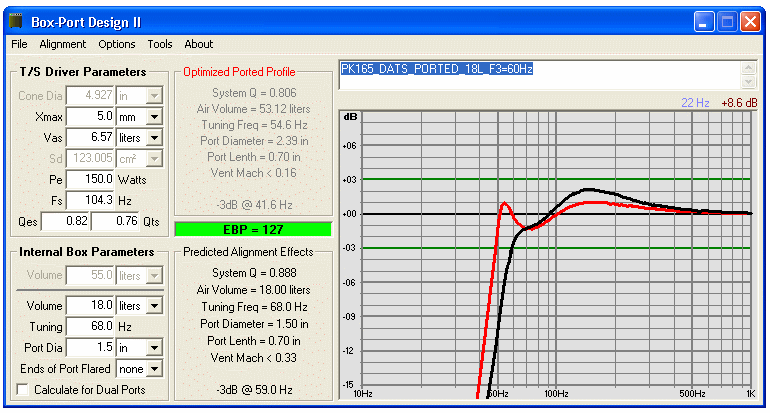
Task: Open the Tools menu
Action: pyautogui.click(x=160, y=44)
